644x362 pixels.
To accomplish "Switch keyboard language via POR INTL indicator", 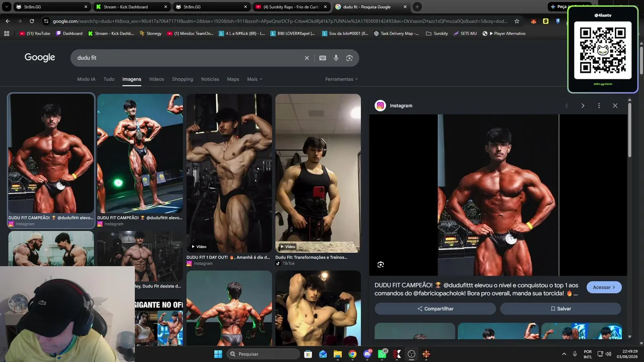I will point(588,354).
